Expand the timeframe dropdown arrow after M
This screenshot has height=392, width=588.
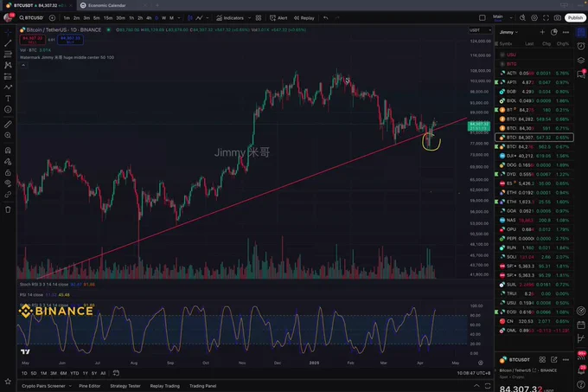179,17
